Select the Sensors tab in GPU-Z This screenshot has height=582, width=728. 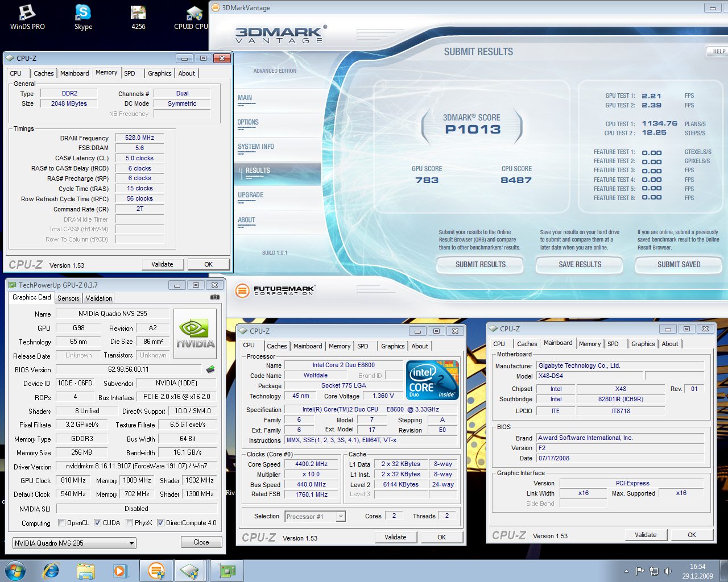point(68,298)
